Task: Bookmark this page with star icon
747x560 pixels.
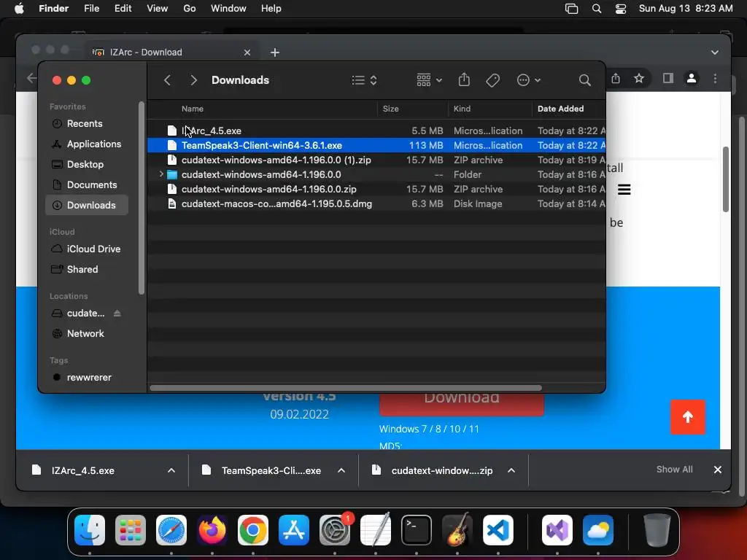Action: tap(639, 78)
